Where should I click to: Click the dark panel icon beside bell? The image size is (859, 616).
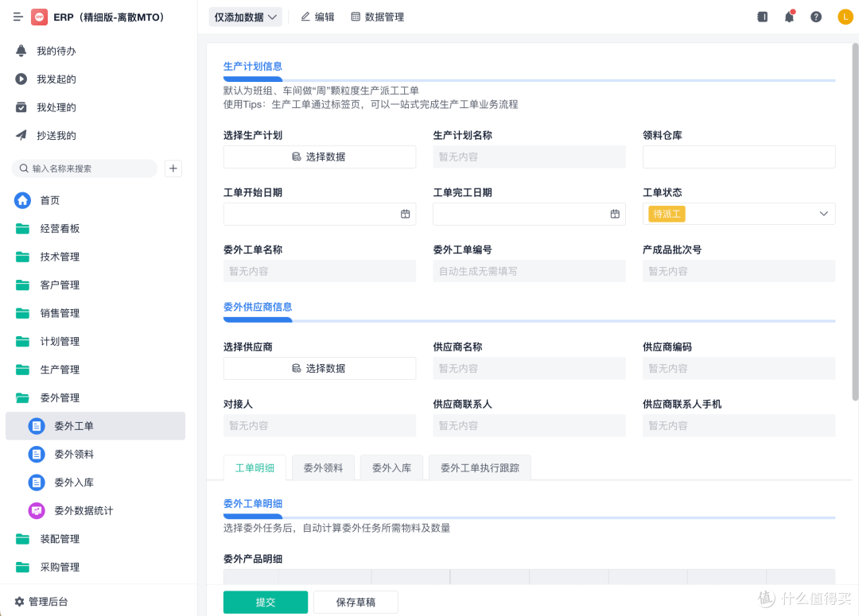[x=763, y=17]
